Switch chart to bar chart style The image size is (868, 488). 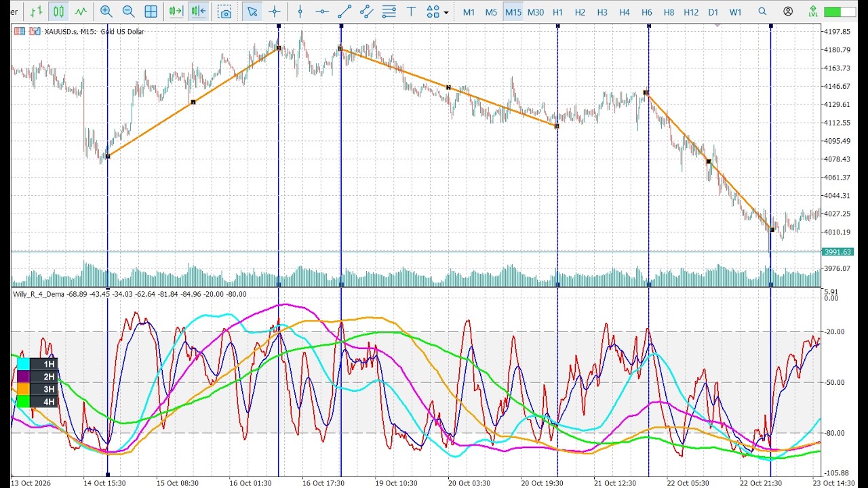point(37,12)
